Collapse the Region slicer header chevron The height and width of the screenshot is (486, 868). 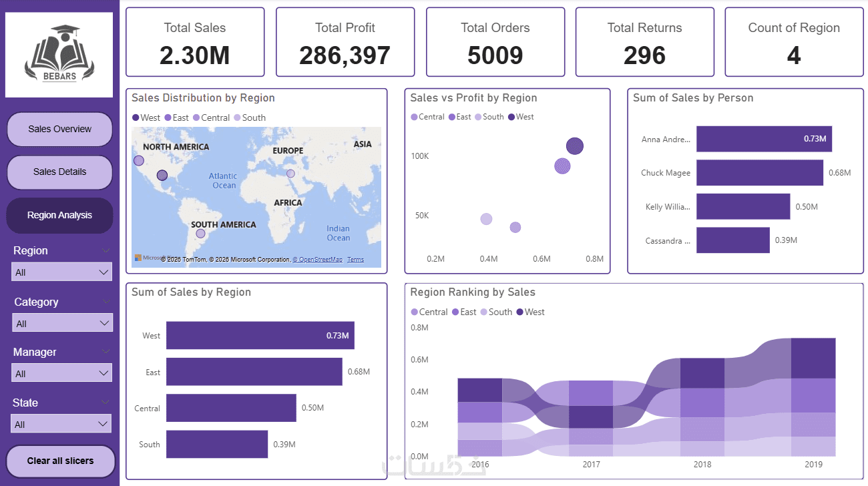pyautogui.click(x=106, y=250)
